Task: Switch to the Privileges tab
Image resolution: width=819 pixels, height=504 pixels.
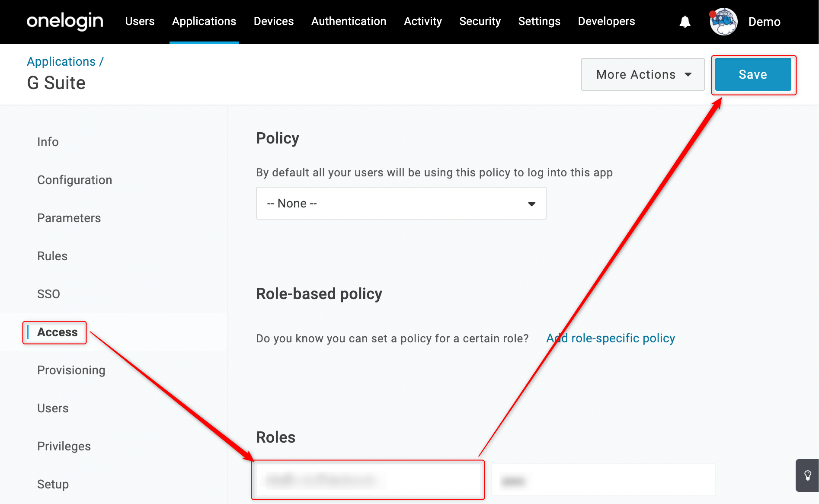Action: coord(64,446)
